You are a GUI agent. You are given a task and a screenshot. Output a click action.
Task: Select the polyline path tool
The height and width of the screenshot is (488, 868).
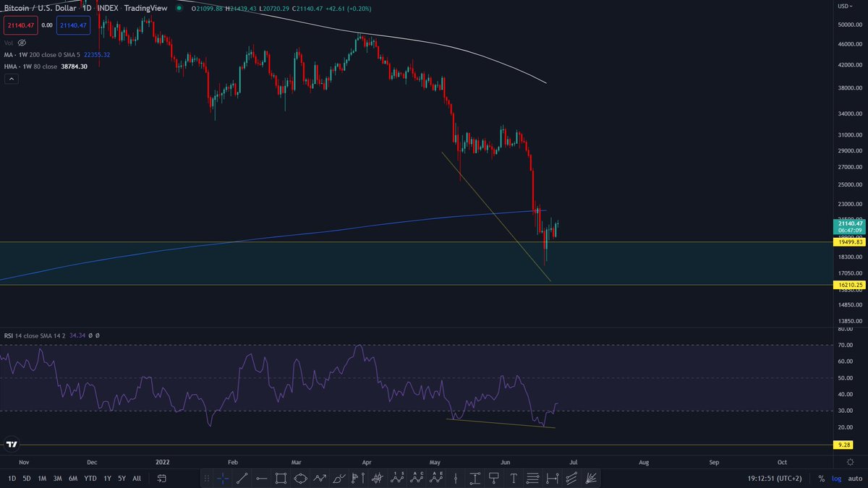[320, 478]
